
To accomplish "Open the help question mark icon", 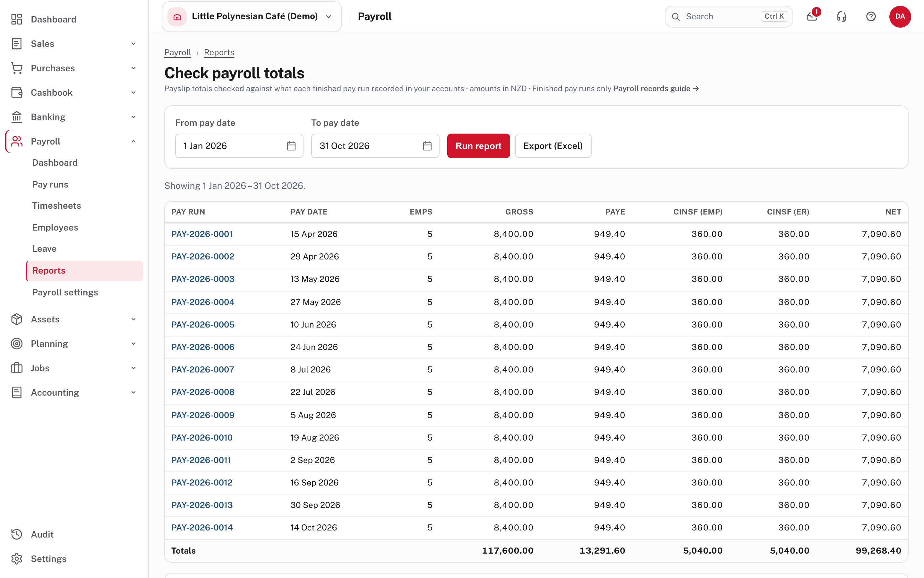I will pyautogui.click(x=871, y=16).
